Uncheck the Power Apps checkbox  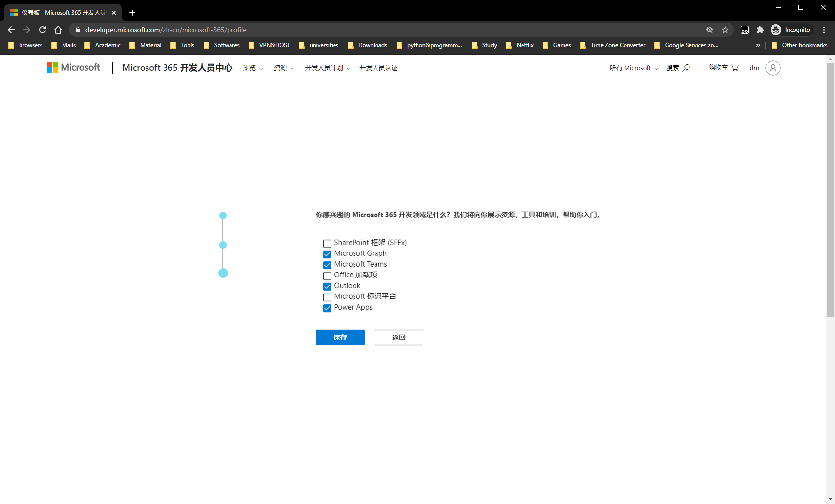click(327, 308)
